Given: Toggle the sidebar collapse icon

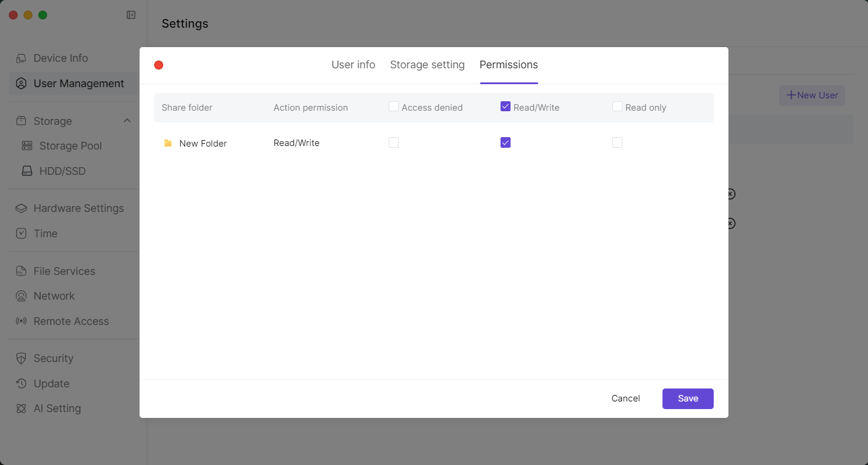Looking at the screenshot, I should click(131, 15).
